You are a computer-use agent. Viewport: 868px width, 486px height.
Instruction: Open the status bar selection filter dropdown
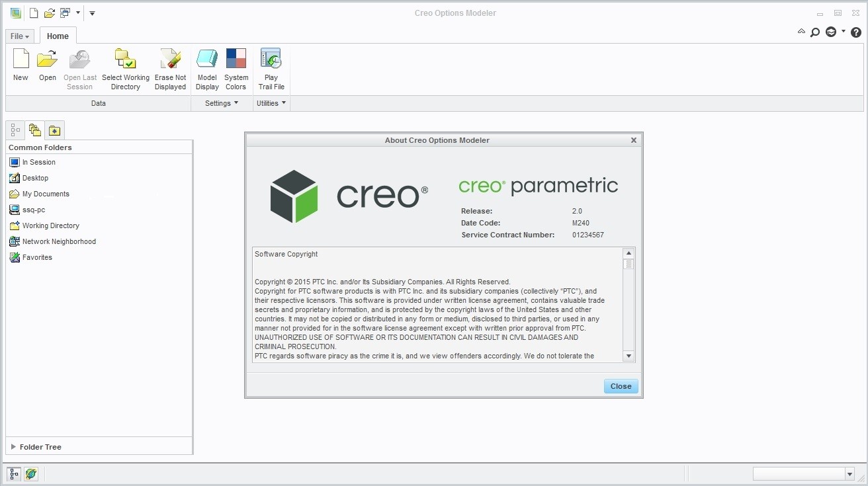[849, 474]
